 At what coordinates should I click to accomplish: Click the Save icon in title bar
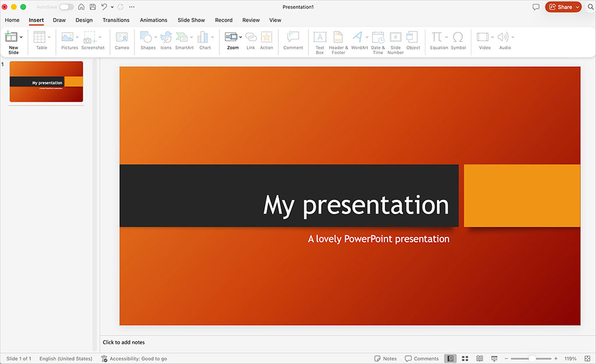coord(93,7)
